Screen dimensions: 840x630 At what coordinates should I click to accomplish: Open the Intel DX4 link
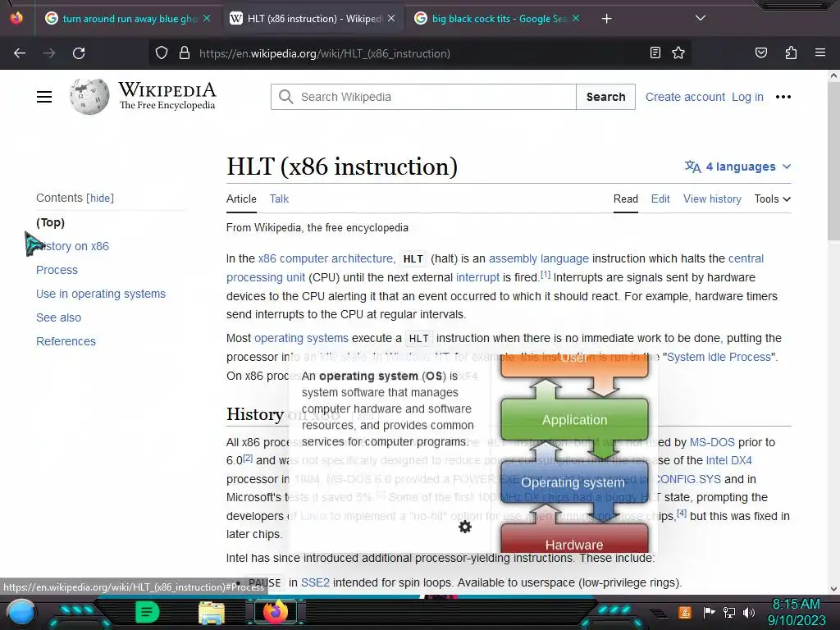728,461
